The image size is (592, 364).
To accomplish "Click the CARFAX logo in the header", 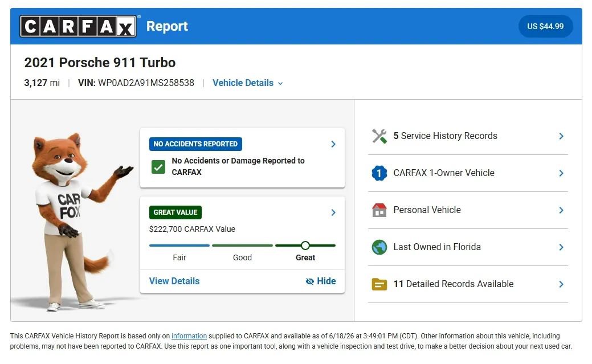I will click(x=78, y=26).
